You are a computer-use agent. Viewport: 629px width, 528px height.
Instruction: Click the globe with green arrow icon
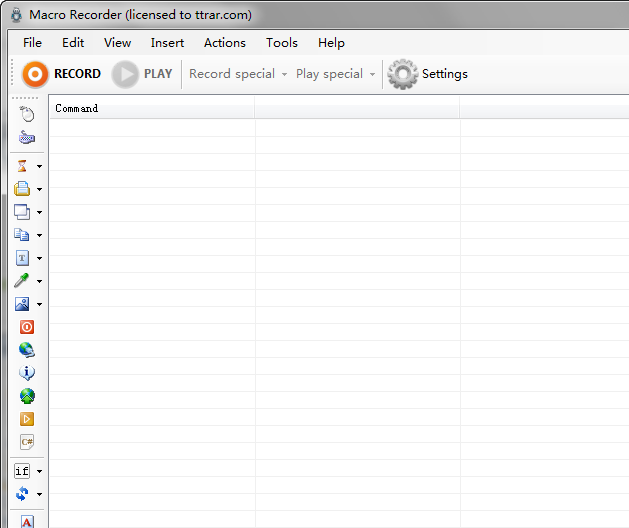[27, 396]
